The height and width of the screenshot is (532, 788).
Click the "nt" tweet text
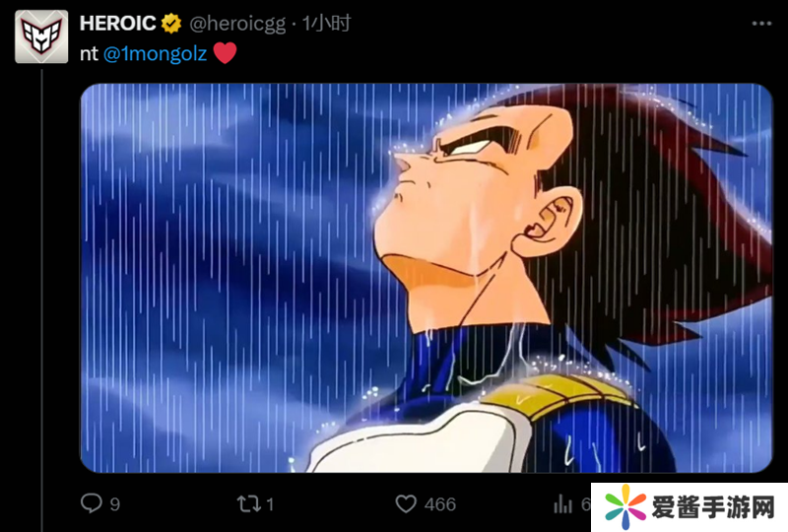pos(89,54)
